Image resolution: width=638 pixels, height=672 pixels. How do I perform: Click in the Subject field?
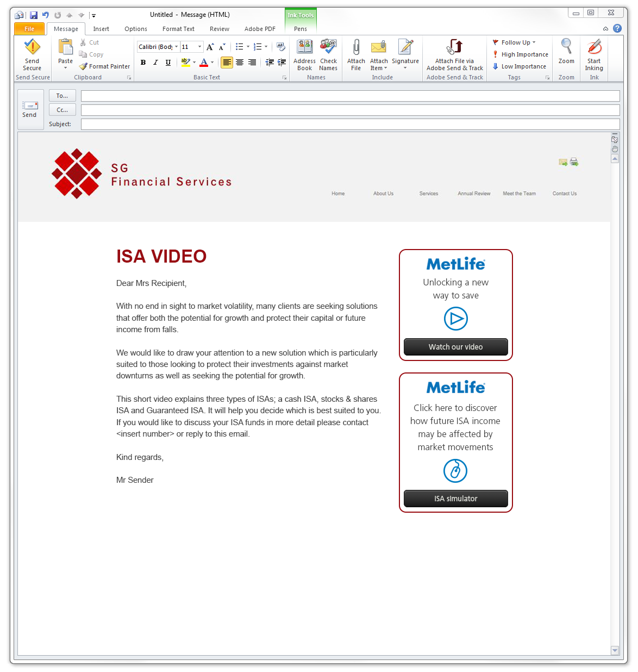pyautogui.click(x=351, y=125)
